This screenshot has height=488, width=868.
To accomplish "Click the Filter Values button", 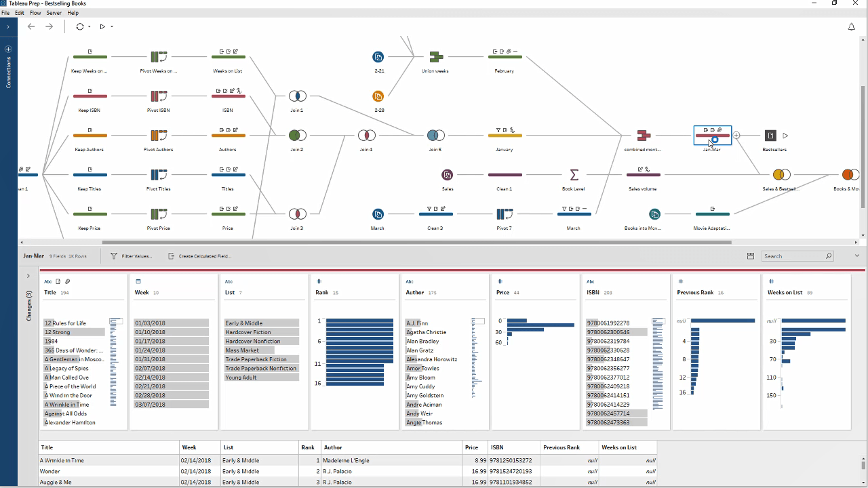I will pos(132,256).
